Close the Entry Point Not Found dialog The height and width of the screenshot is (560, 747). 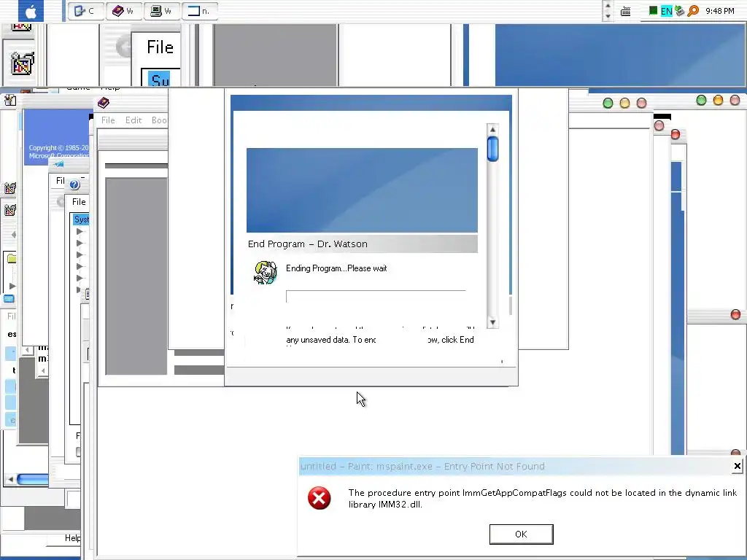point(737,466)
